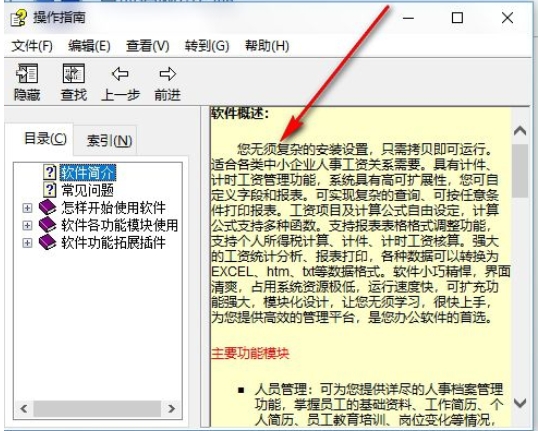Viewport: 538px width, 431px height.
Task: Click the tree pane right scroll arrow
Action: click(172, 408)
